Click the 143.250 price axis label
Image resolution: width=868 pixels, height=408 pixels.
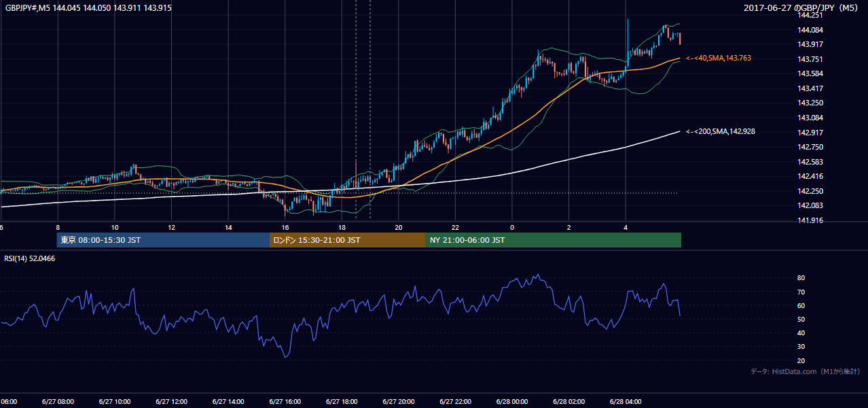coord(810,103)
